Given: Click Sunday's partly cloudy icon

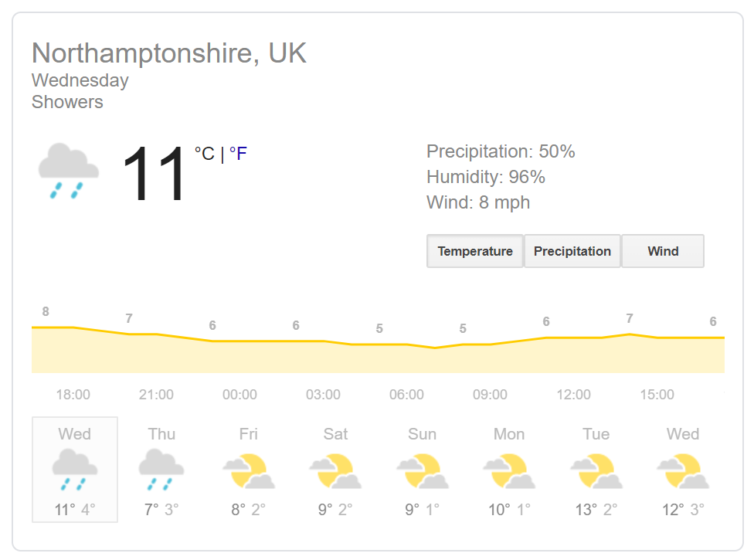Looking at the screenshot, I should tap(423, 470).
